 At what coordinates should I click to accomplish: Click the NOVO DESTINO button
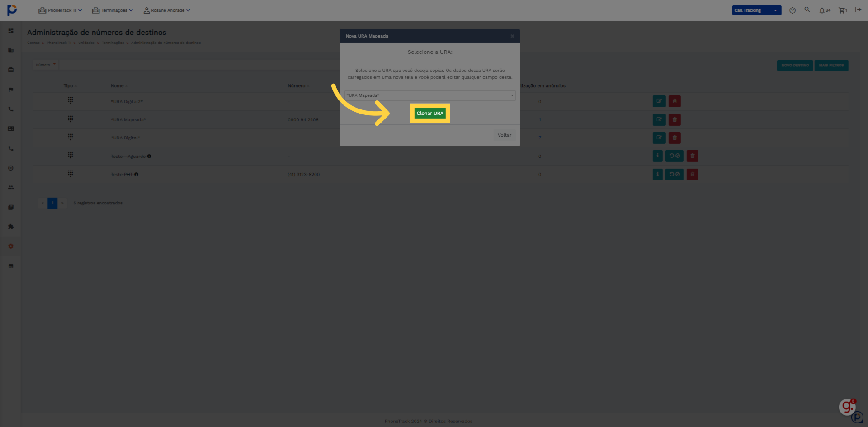pos(795,66)
